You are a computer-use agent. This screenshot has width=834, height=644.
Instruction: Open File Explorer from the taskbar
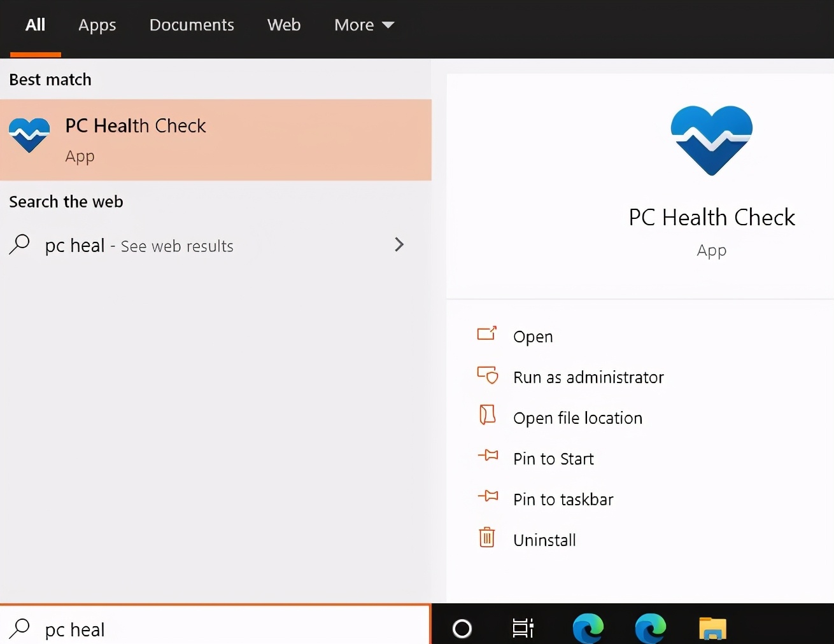point(712,629)
